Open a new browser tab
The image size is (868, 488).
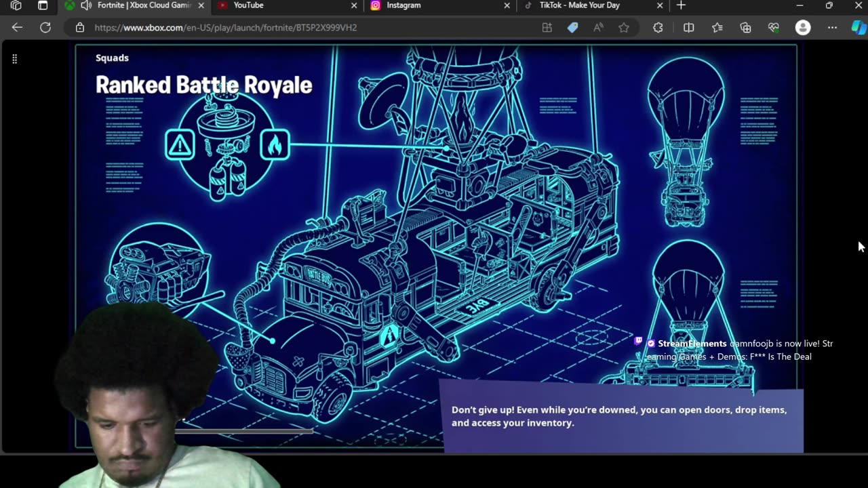point(681,5)
